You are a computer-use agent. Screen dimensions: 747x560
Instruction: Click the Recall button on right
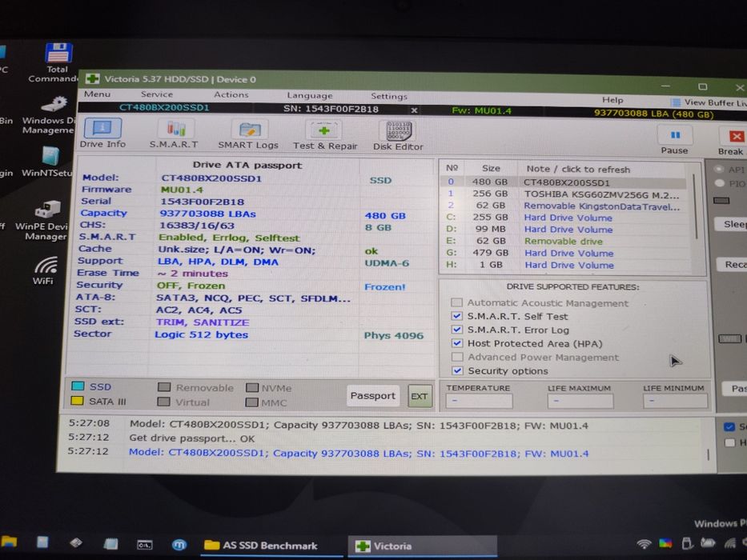(x=733, y=265)
